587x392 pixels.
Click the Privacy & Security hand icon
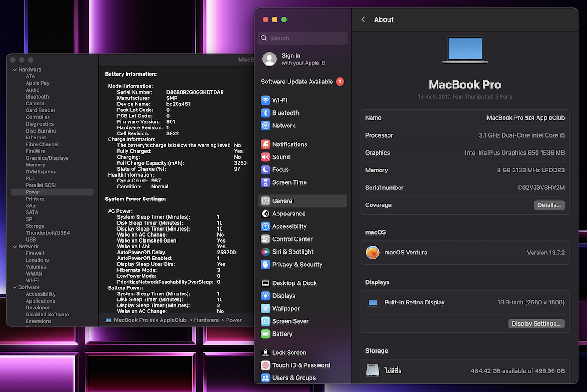click(266, 265)
